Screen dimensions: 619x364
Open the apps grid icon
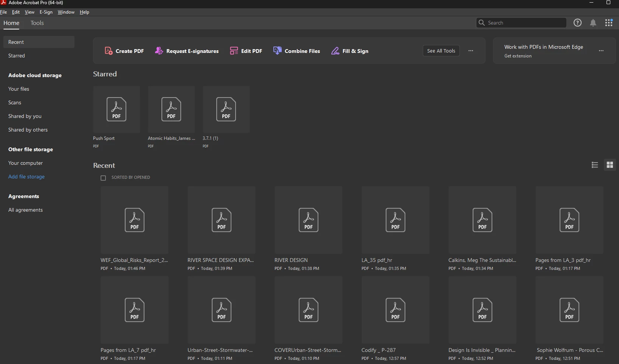609,23
